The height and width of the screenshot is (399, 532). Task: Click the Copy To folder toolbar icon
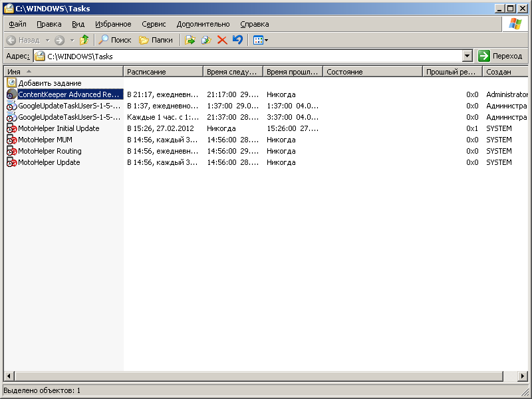point(206,40)
